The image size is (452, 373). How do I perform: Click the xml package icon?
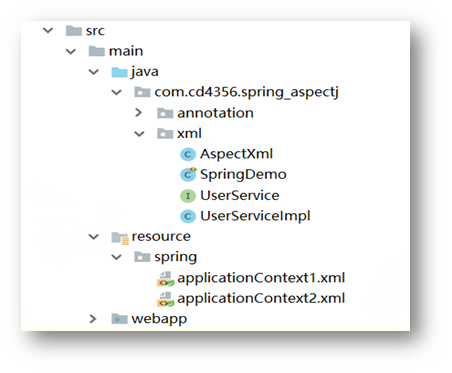click(x=165, y=134)
